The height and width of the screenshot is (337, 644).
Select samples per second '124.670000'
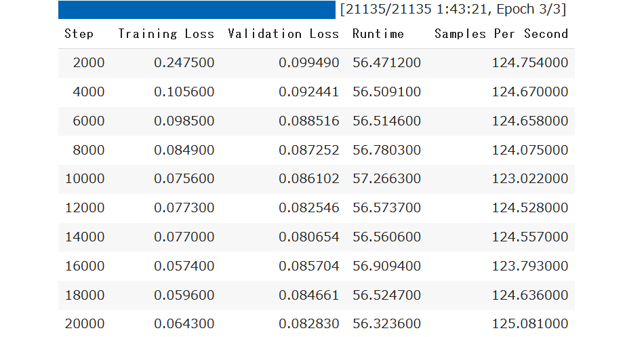(530, 92)
